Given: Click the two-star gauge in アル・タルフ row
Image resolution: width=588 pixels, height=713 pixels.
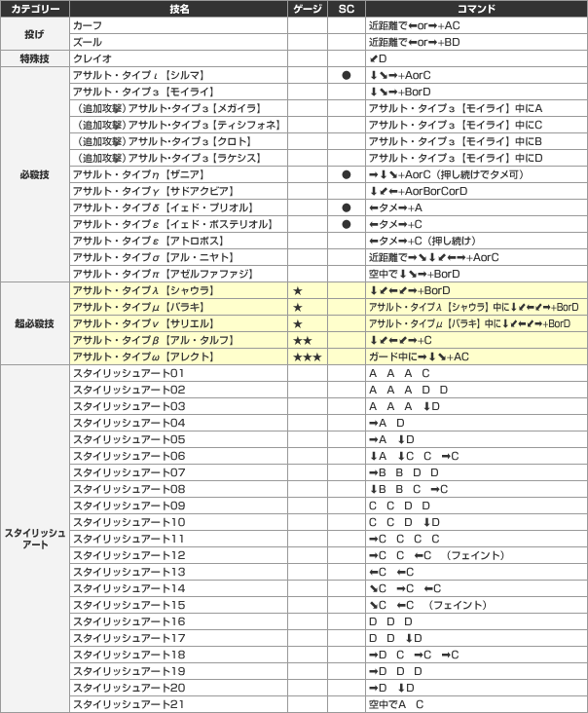Looking at the screenshot, I should point(303,340).
